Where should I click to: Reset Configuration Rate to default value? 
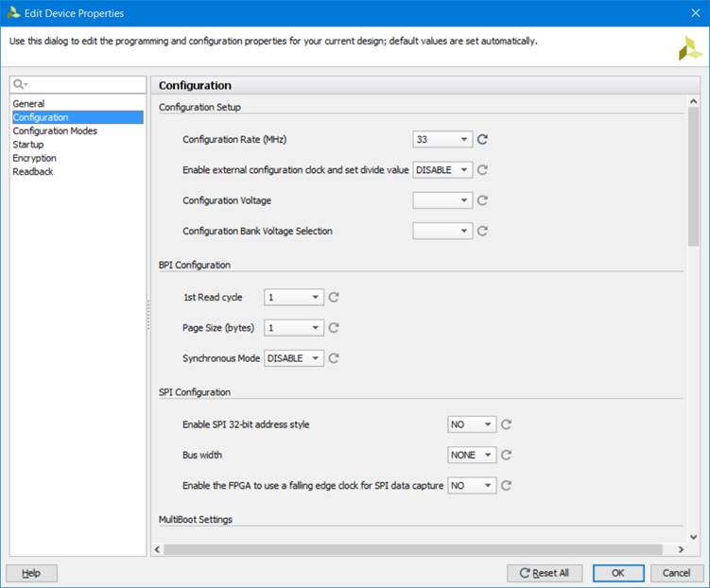point(482,140)
